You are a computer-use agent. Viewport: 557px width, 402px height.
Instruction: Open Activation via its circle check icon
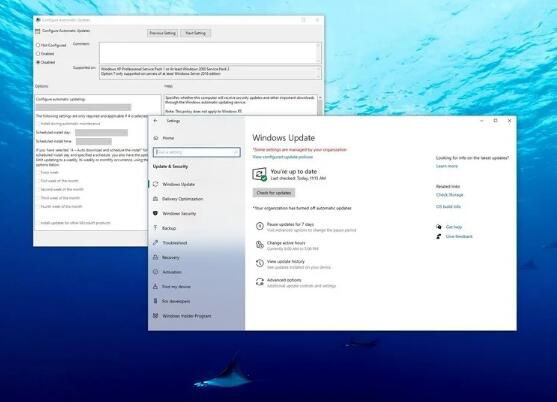[x=156, y=272]
